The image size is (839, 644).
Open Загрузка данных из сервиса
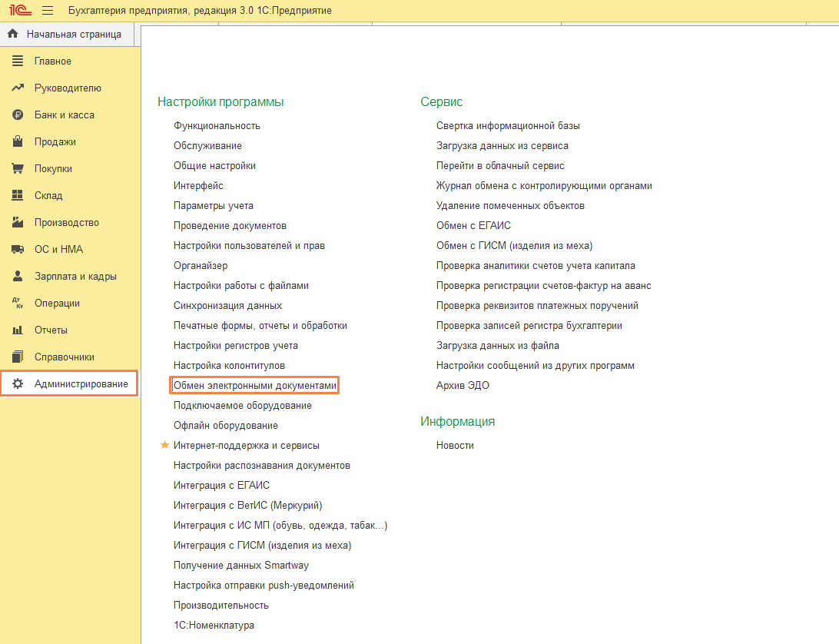[502, 145]
